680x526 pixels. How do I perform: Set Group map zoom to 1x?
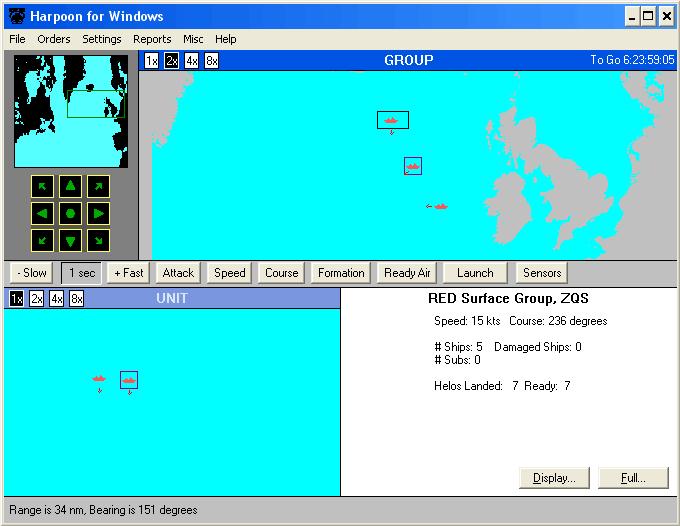pos(151,60)
